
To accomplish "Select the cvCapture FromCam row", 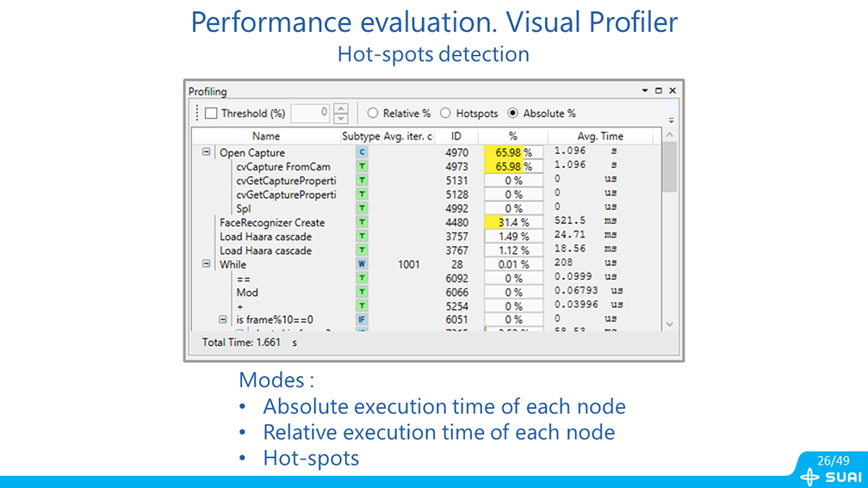I will pos(282,167).
